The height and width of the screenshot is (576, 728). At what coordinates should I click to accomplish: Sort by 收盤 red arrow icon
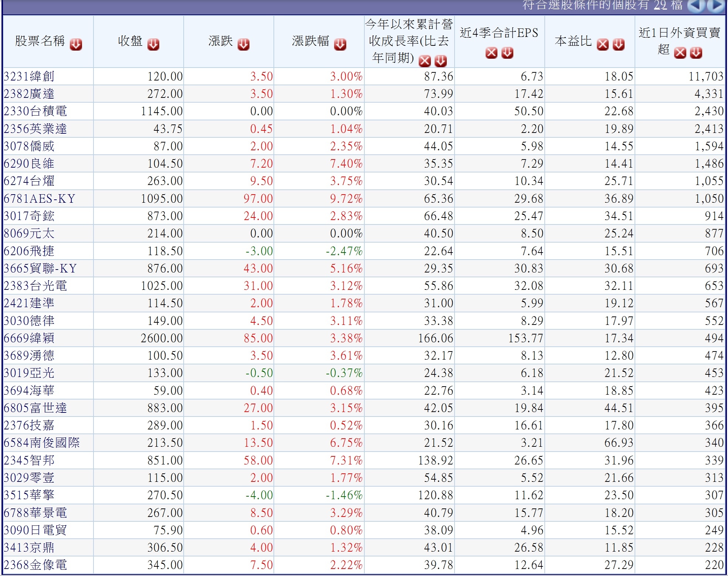tap(153, 45)
